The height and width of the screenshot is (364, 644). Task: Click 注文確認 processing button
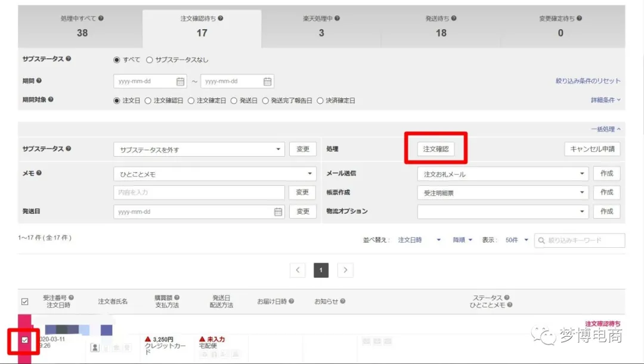click(436, 149)
